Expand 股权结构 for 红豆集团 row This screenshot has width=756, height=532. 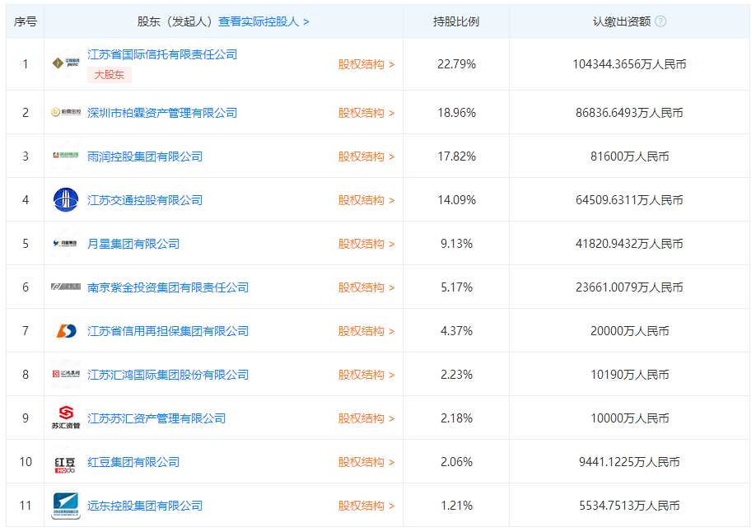click(x=366, y=462)
